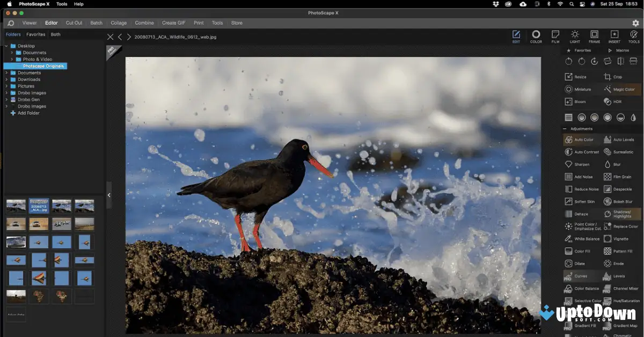Image resolution: width=644 pixels, height=337 pixels.
Task: Collapse the left sidebar with the arrow
Action: click(x=109, y=196)
